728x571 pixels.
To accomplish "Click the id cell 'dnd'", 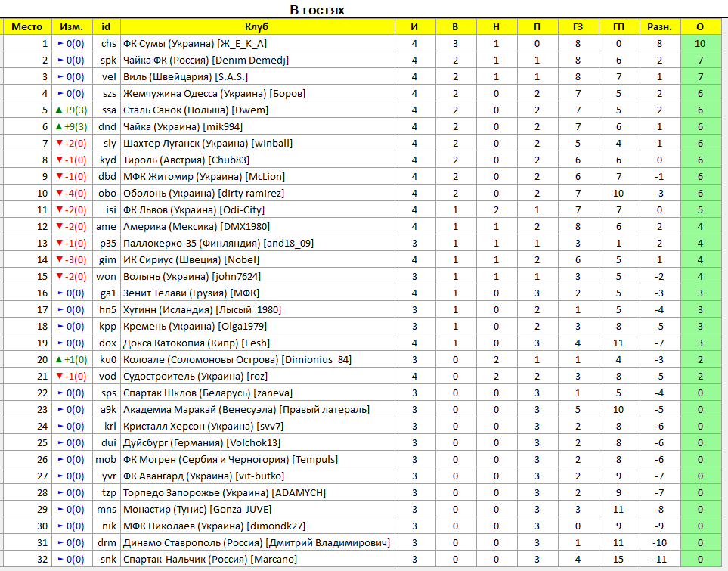I will pyautogui.click(x=107, y=127).
